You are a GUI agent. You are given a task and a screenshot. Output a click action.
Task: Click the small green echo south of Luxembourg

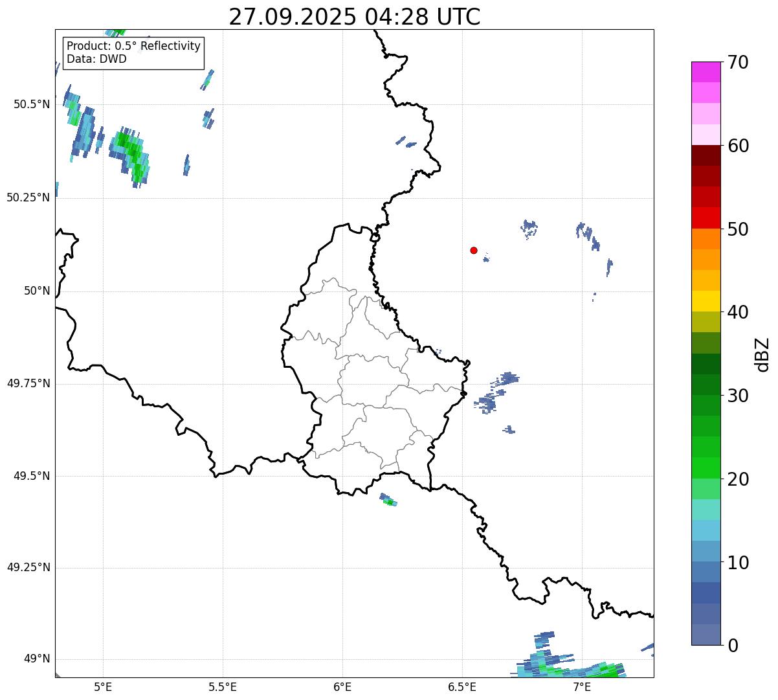coord(389,501)
